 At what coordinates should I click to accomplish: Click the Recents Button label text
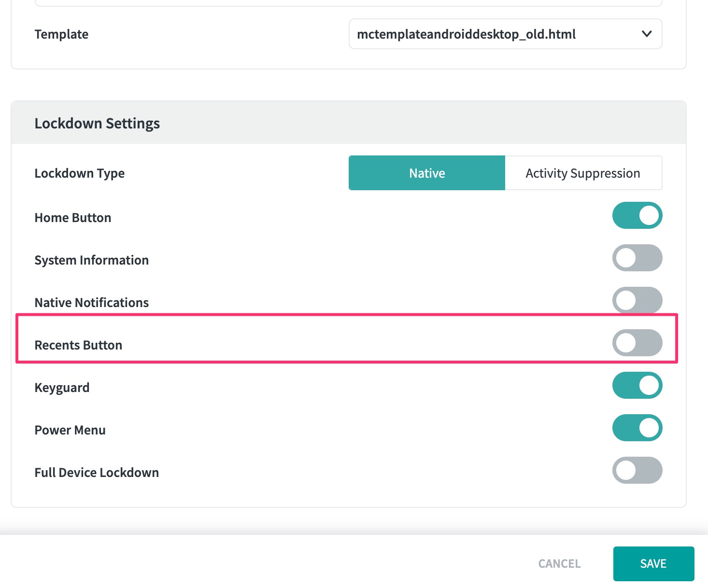pos(78,345)
